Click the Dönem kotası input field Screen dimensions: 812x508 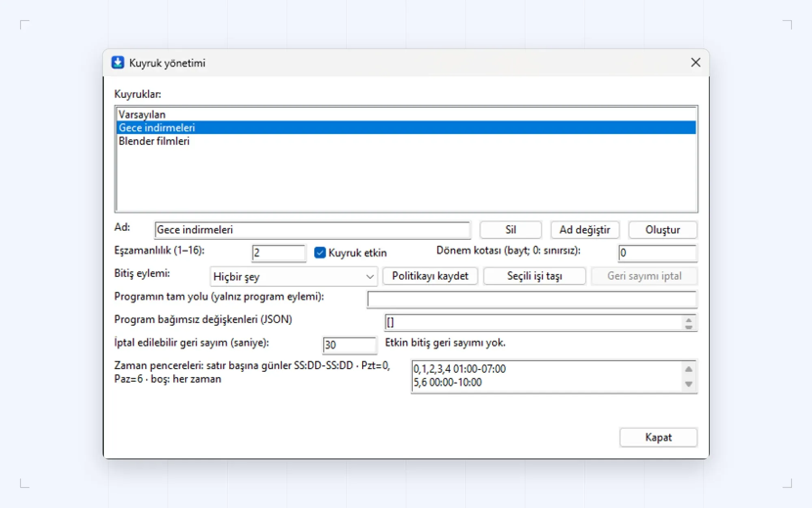657,253
